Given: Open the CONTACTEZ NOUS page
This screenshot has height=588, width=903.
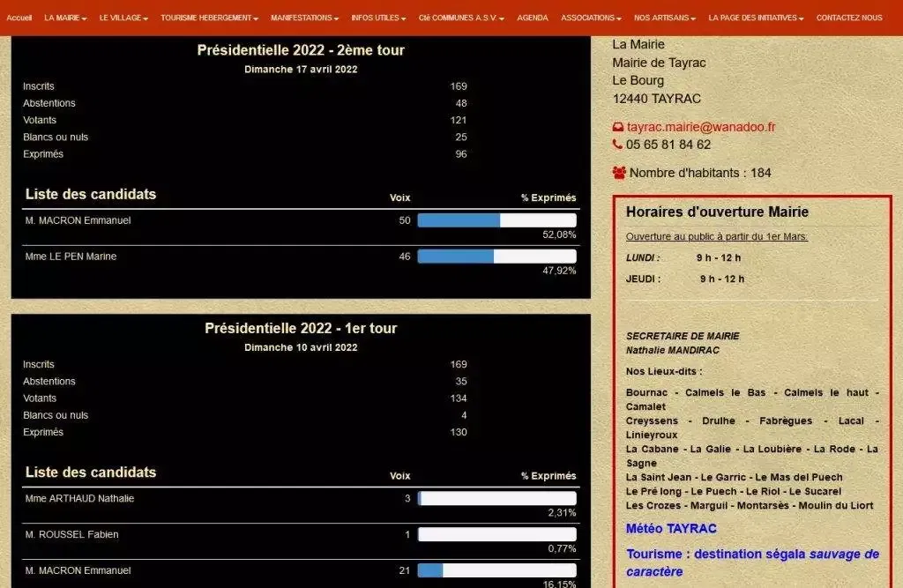Looking at the screenshot, I should pyautogui.click(x=848, y=18).
